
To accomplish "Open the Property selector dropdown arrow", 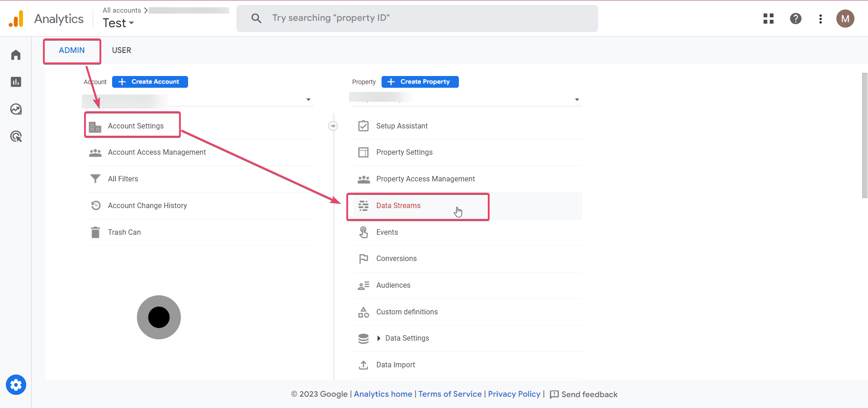I will coord(577,100).
